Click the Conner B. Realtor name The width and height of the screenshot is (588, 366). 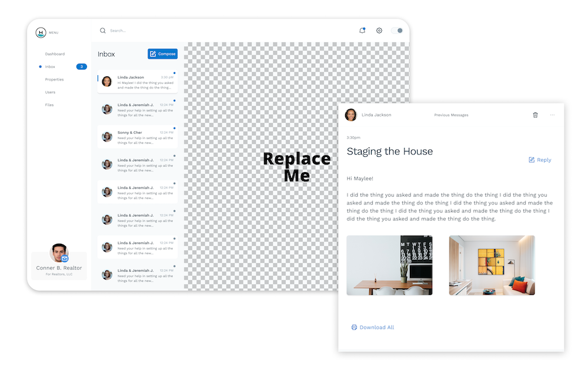point(59,268)
